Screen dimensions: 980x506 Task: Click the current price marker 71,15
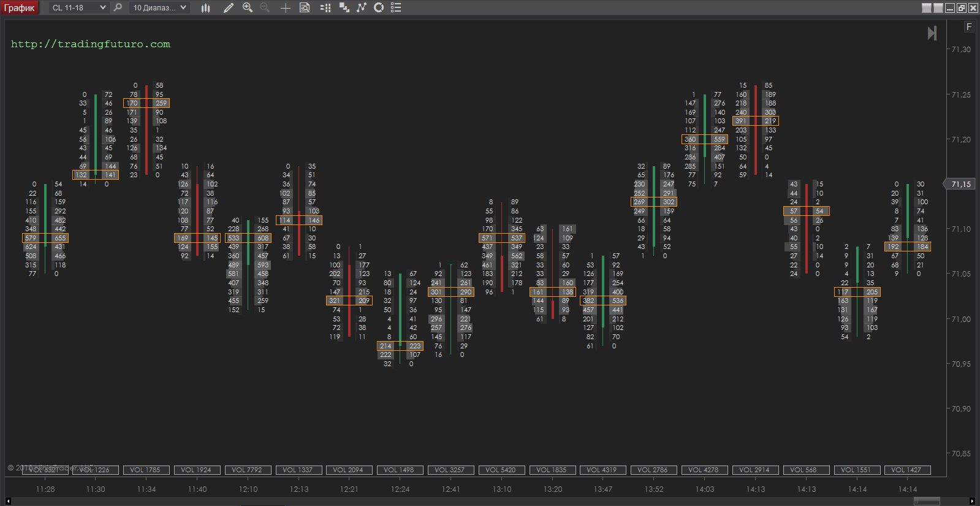961,184
